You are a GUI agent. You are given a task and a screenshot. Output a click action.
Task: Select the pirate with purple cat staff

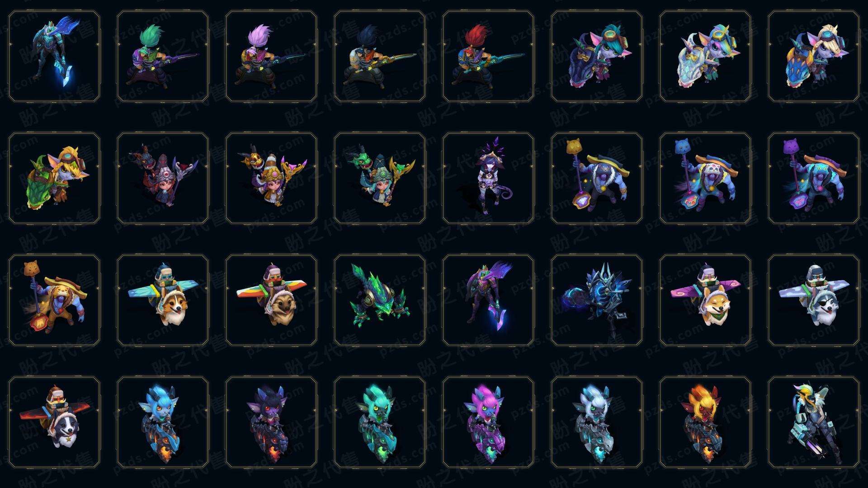[814, 178]
